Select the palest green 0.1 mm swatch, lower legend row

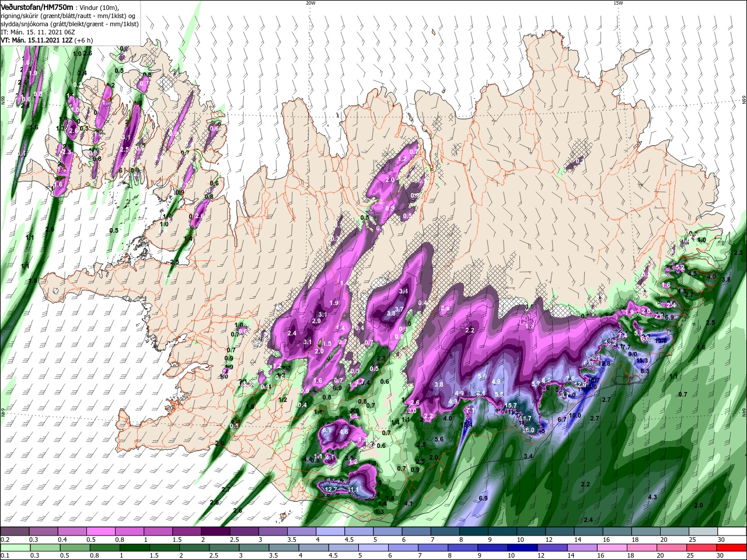tap(15, 548)
